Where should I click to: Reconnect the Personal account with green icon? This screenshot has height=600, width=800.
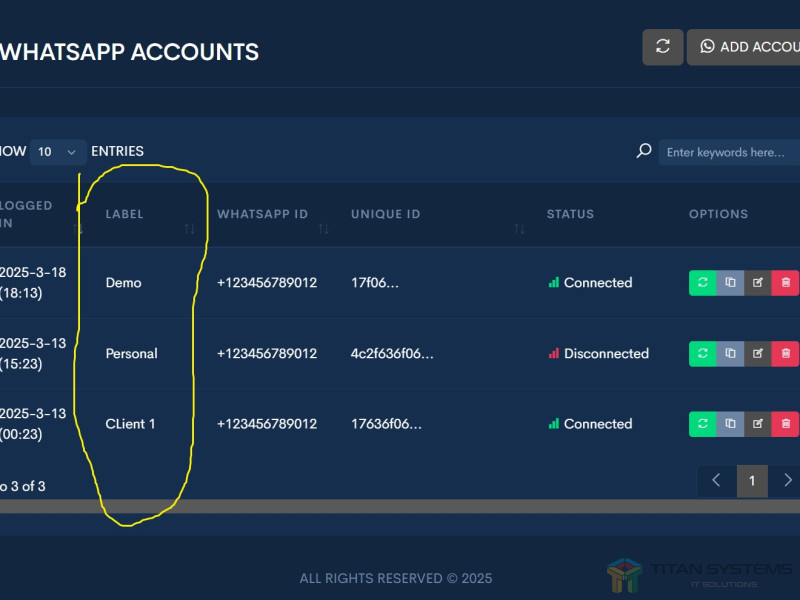tap(703, 354)
